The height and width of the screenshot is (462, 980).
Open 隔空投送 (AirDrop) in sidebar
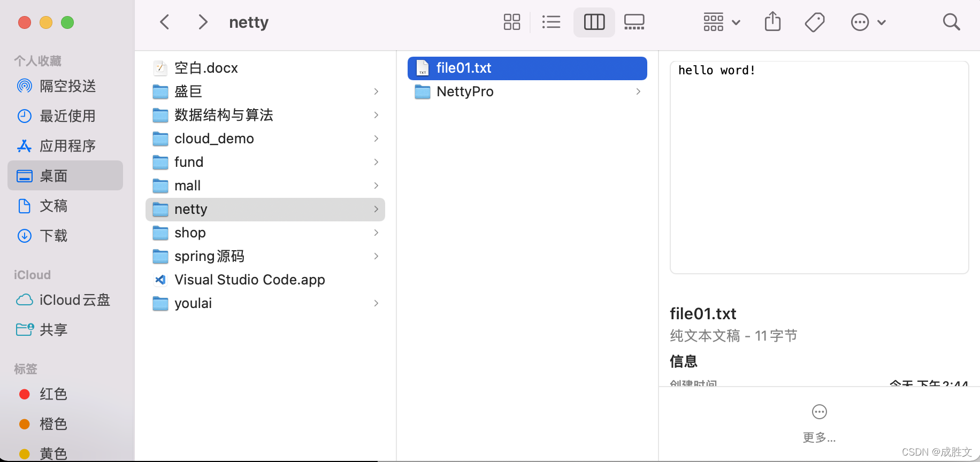65,86
